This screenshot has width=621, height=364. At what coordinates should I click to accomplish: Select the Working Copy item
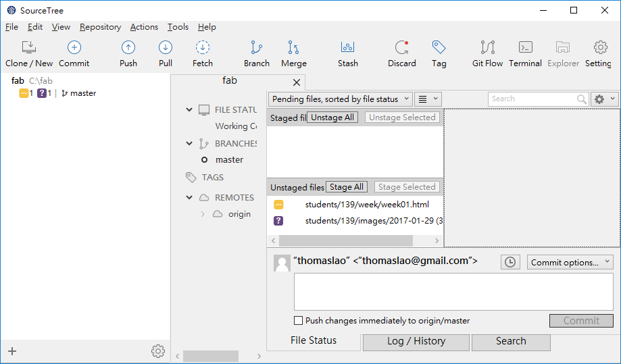pos(236,126)
